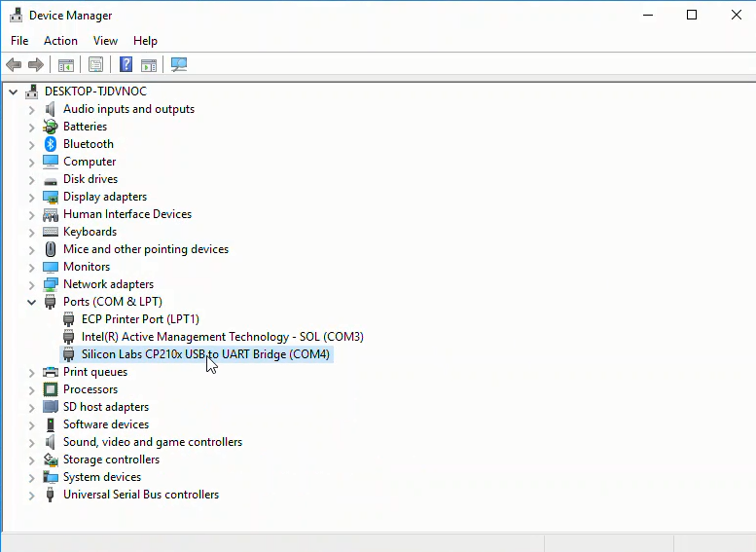Expand the System devices chevron

[32, 478]
